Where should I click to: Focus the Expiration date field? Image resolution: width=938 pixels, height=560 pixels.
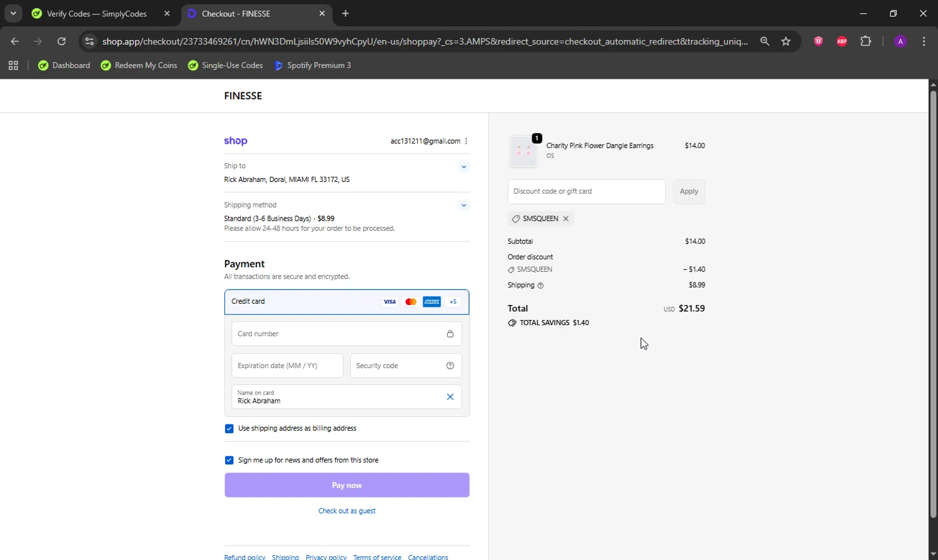point(287,366)
